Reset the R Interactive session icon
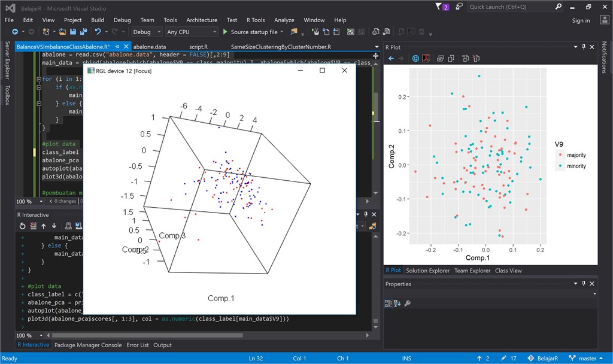The image size is (613, 364). [23, 226]
